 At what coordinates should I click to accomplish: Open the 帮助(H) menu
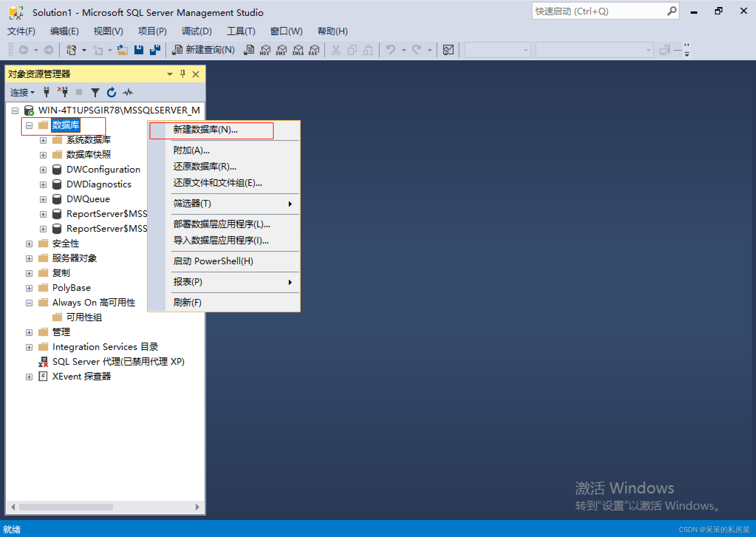click(333, 31)
